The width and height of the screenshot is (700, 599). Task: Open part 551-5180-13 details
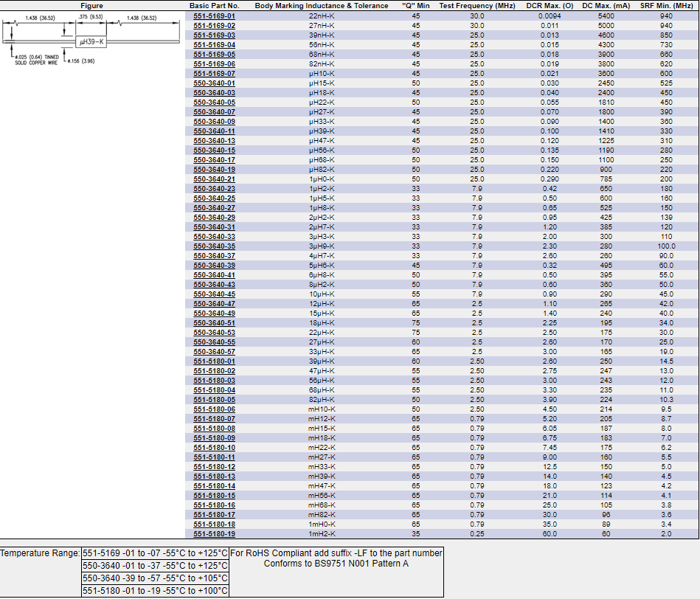214,476
